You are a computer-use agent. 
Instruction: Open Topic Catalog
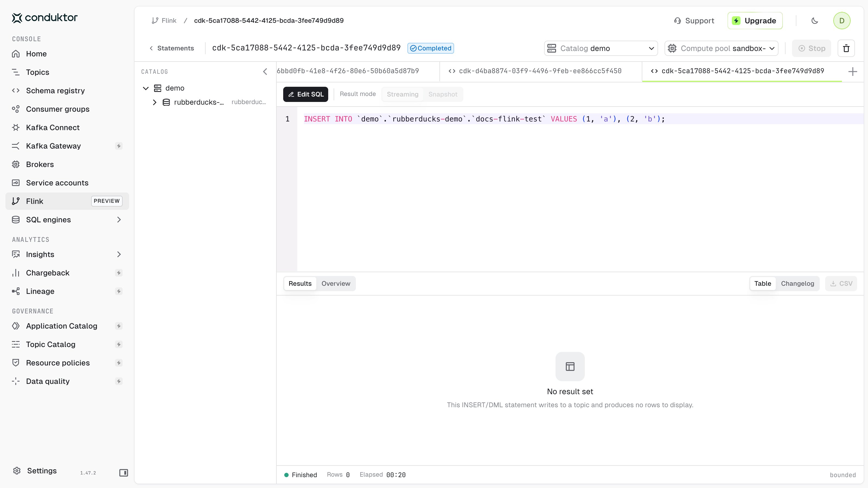67,345
